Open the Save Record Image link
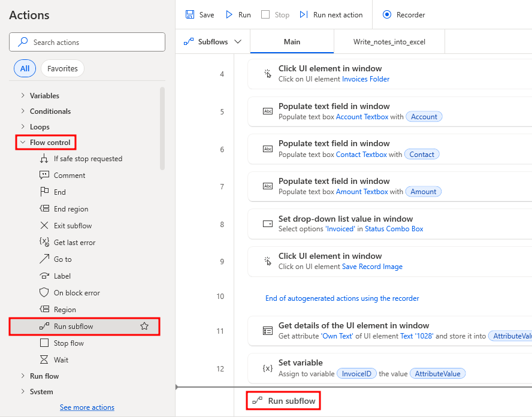 (x=372, y=267)
